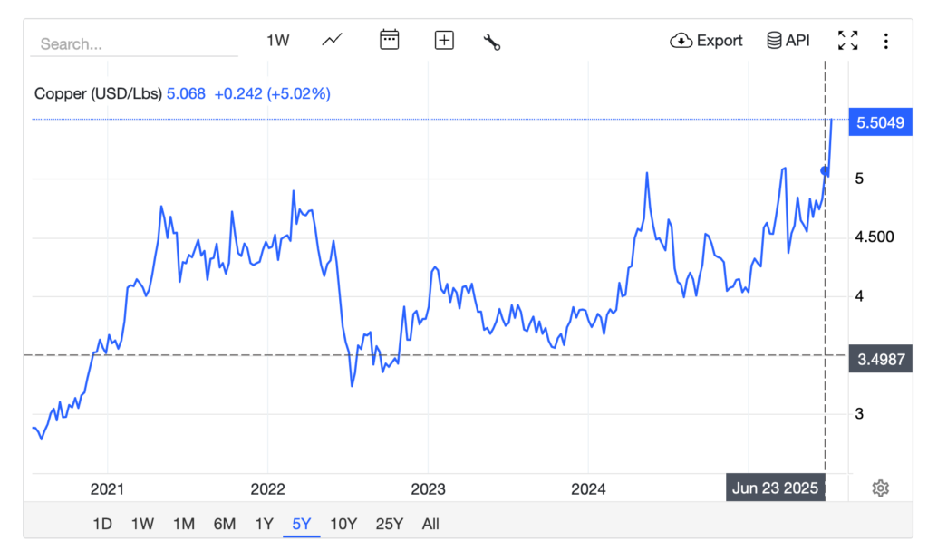Image resolution: width=928 pixels, height=560 pixels.
Task: Show the 25Y time range
Action: (388, 524)
